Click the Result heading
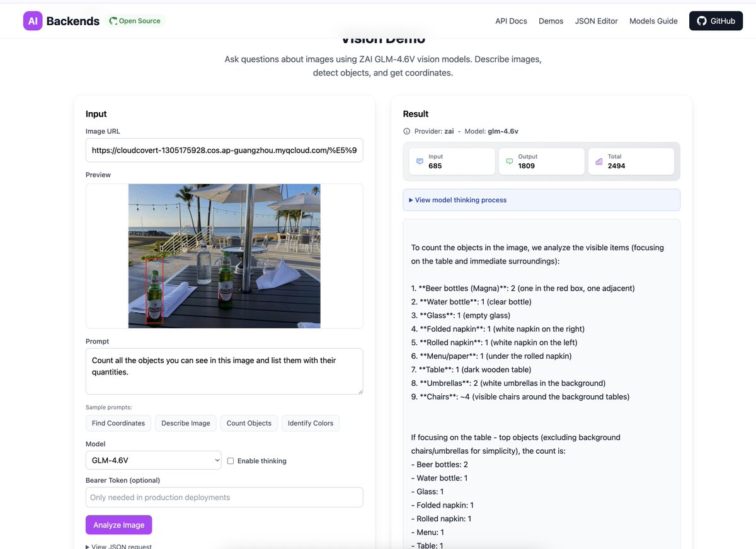This screenshot has height=549, width=756. 416,114
